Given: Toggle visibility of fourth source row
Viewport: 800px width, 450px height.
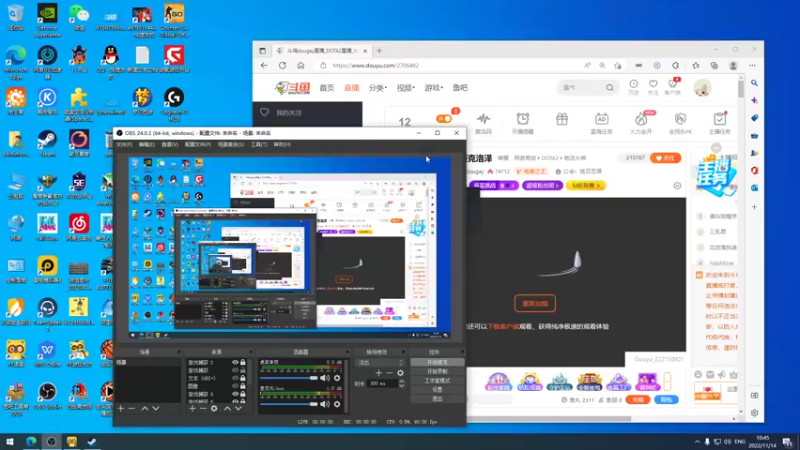Looking at the screenshot, I should (235, 386).
